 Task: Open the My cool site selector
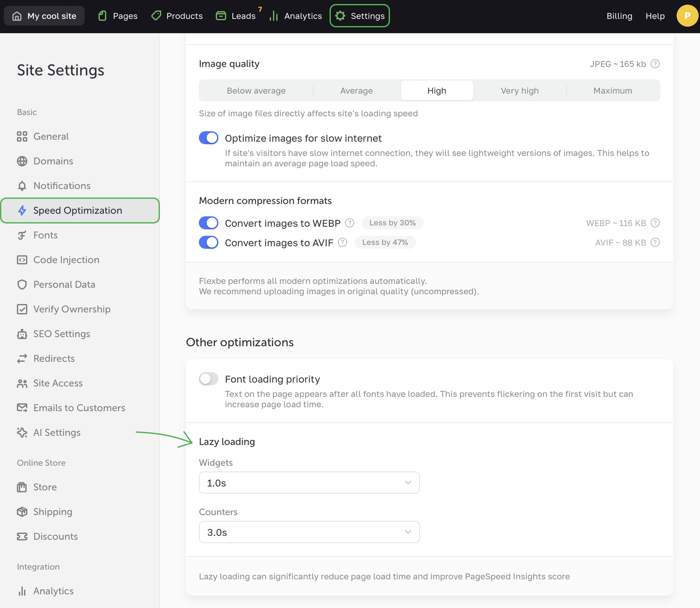point(44,16)
